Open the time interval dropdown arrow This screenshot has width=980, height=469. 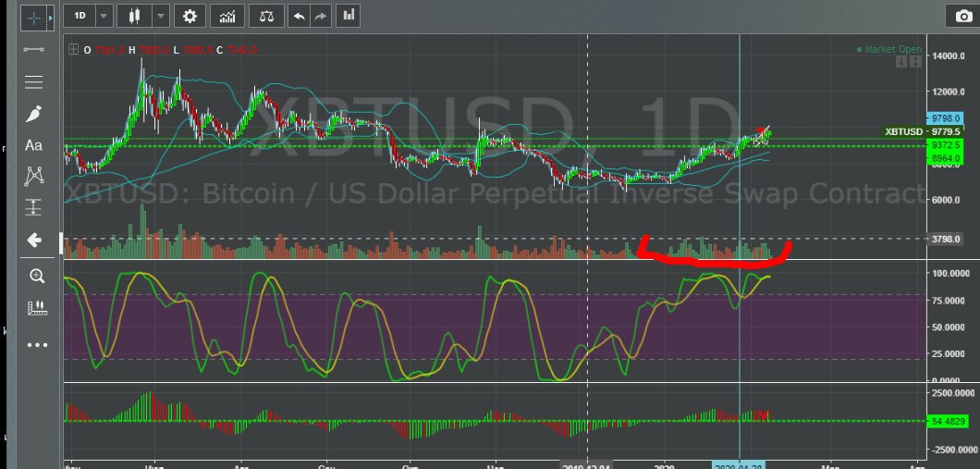[104, 17]
